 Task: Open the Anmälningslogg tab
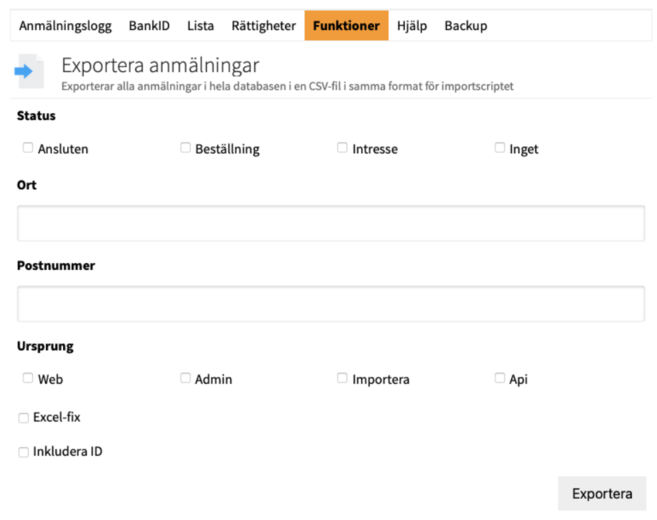(x=65, y=26)
